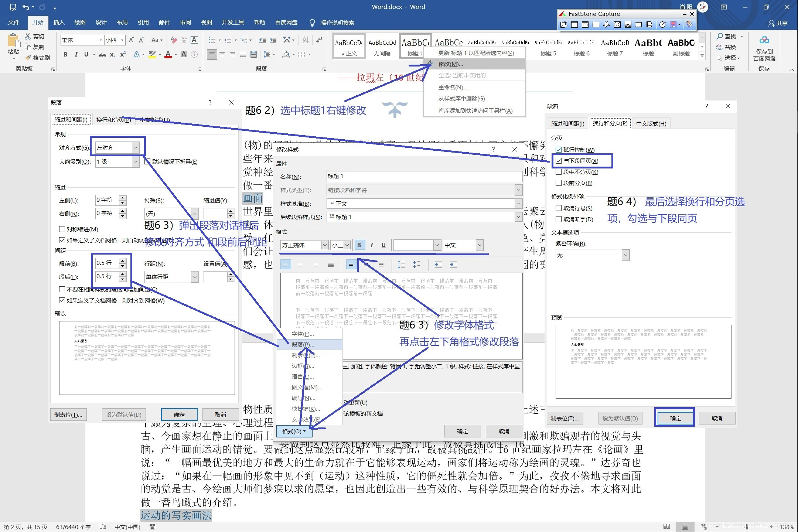Image resolution: width=798 pixels, height=532 pixels.
Task: Toggle show paragraph marks icon
Action: point(319,40)
